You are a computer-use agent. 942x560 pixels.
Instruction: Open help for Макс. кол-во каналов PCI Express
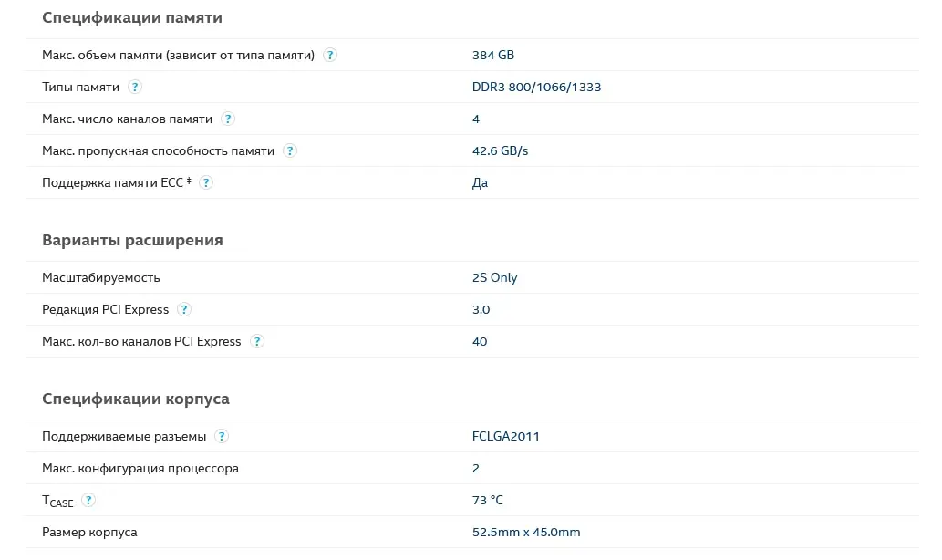click(x=257, y=341)
